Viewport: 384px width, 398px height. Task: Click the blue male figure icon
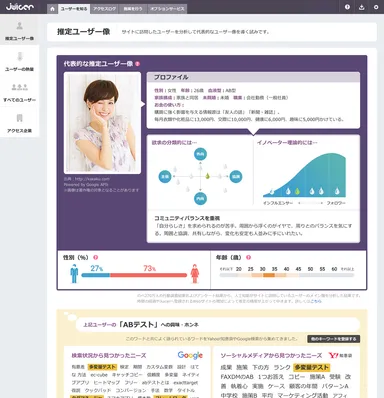74,274
